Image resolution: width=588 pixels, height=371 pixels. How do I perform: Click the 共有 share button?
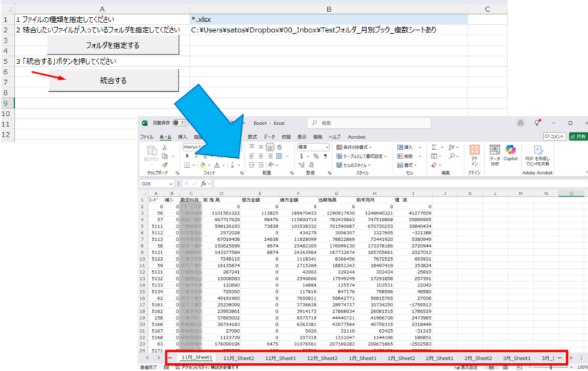point(578,137)
